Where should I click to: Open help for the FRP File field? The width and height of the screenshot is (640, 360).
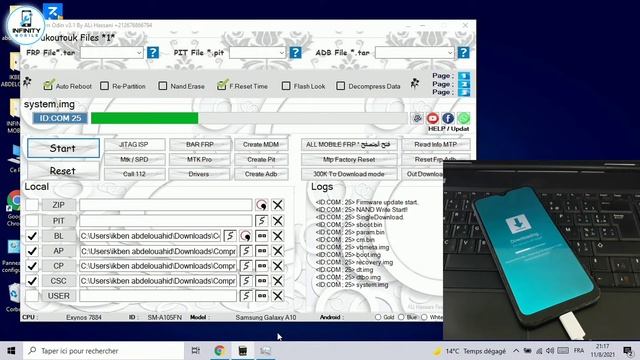pyautogui.click(x=153, y=53)
